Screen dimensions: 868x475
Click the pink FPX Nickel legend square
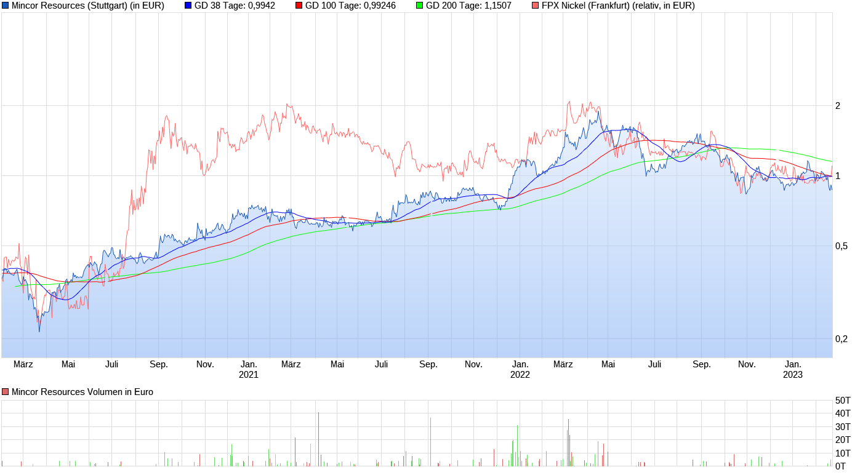[x=535, y=6]
